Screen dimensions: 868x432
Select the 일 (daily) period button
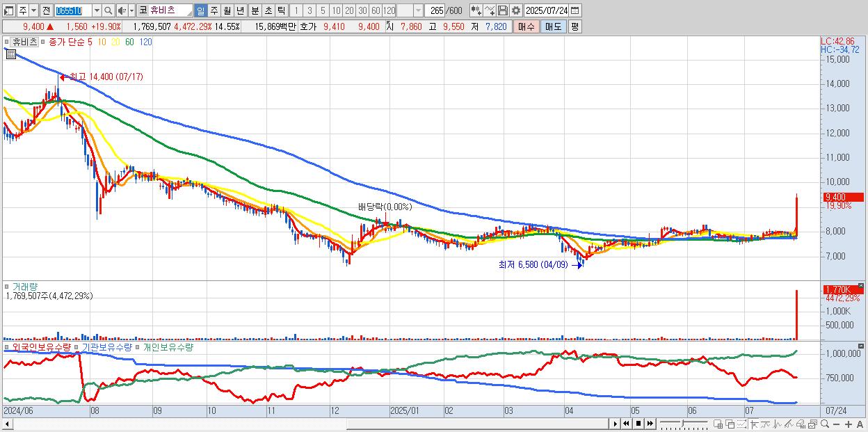coord(200,10)
